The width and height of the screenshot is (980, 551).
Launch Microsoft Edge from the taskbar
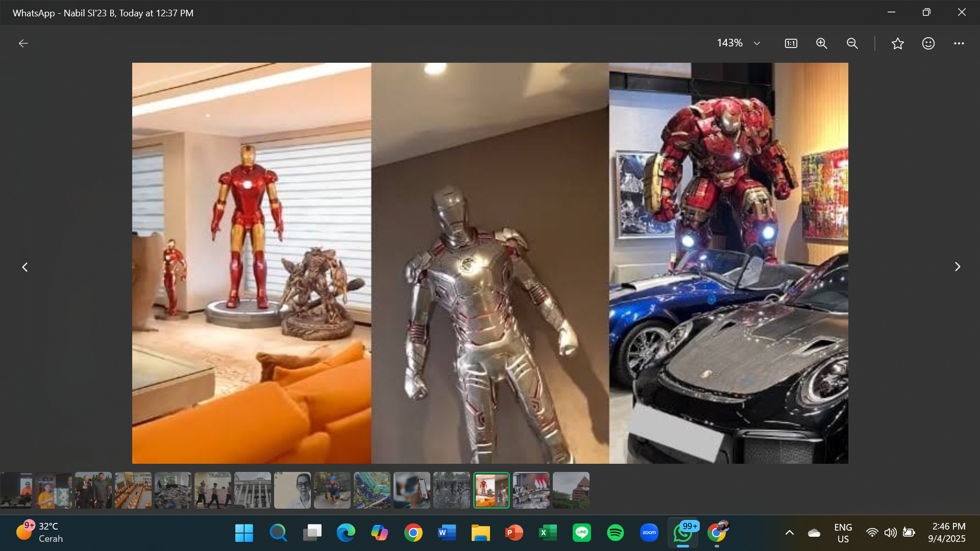(346, 533)
